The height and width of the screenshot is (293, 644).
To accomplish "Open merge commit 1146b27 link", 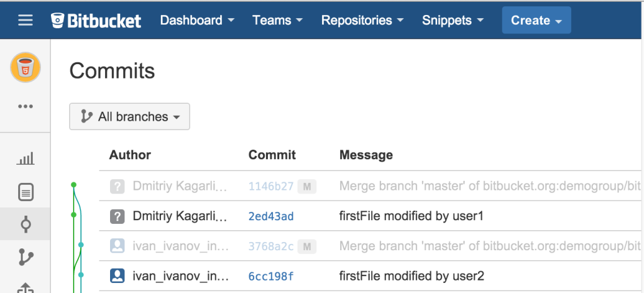I will [271, 186].
